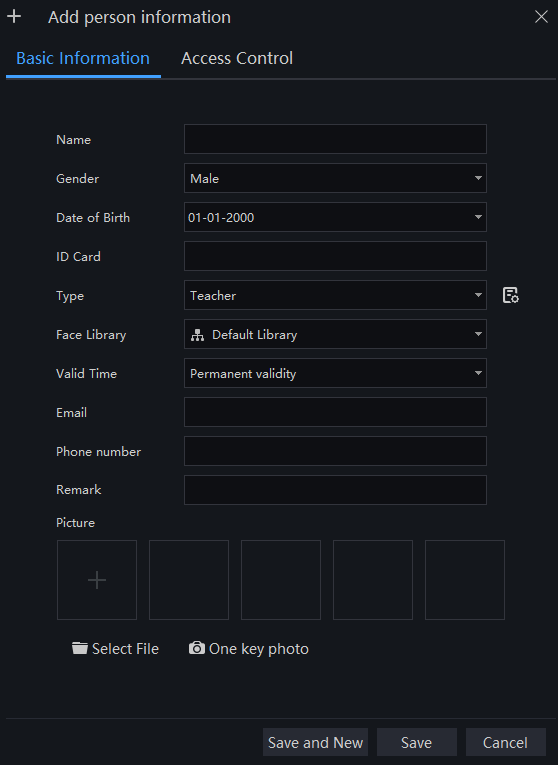Image resolution: width=558 pixels, height=765 pixels.
Task: Click the plus icon in the dialog title
Action: [14, 17]
